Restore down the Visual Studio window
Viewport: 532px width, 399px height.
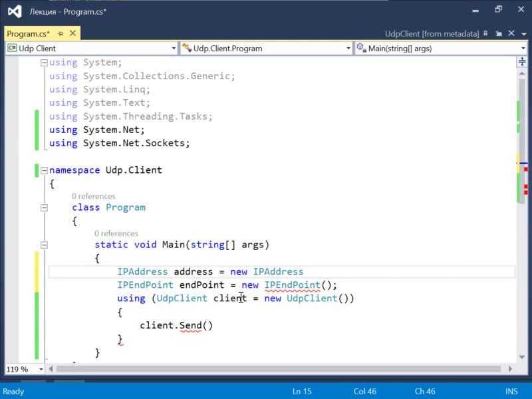(x=498, y=9)
